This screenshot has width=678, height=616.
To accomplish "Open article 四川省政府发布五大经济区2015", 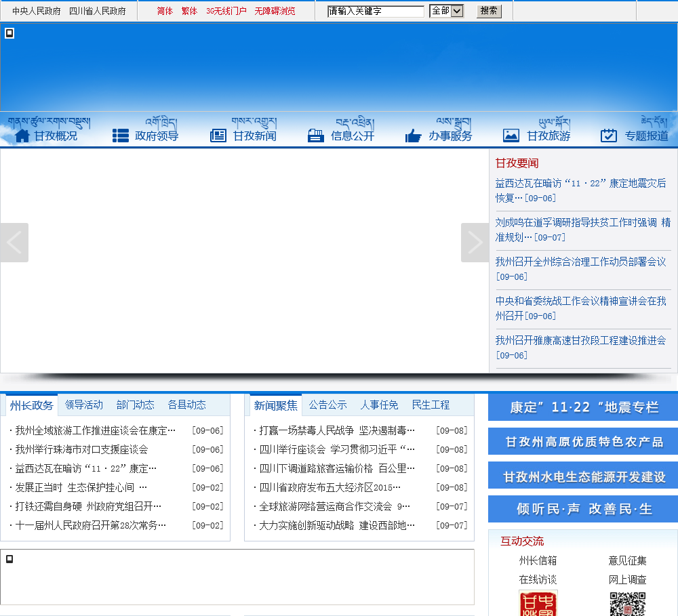I will click(x=330, y=488).
